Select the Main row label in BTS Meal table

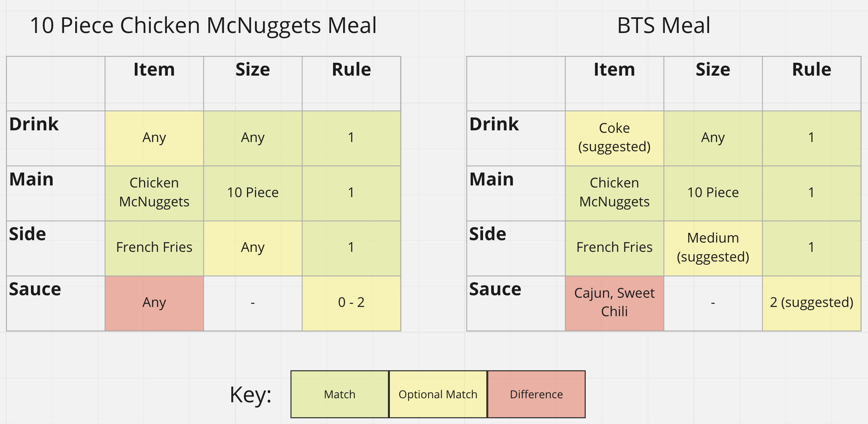click(492, 179)
